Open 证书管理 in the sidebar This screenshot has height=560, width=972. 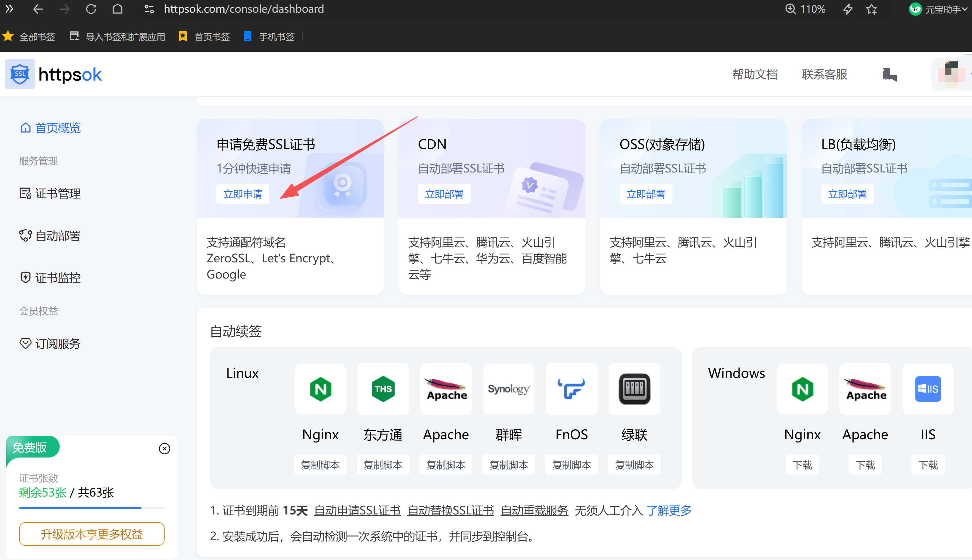[50, 193]
